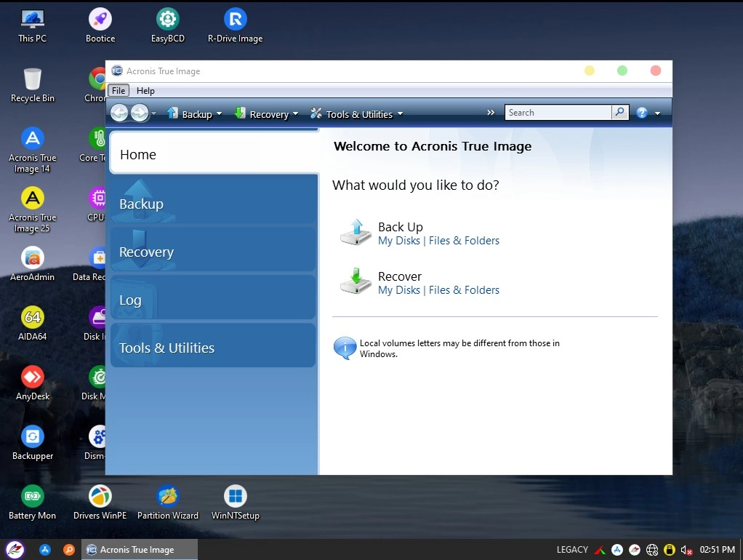This screenshot has height=560, width=743.
Task: Open R-Drive Image desktop shortcut
Action: [235, 20]
